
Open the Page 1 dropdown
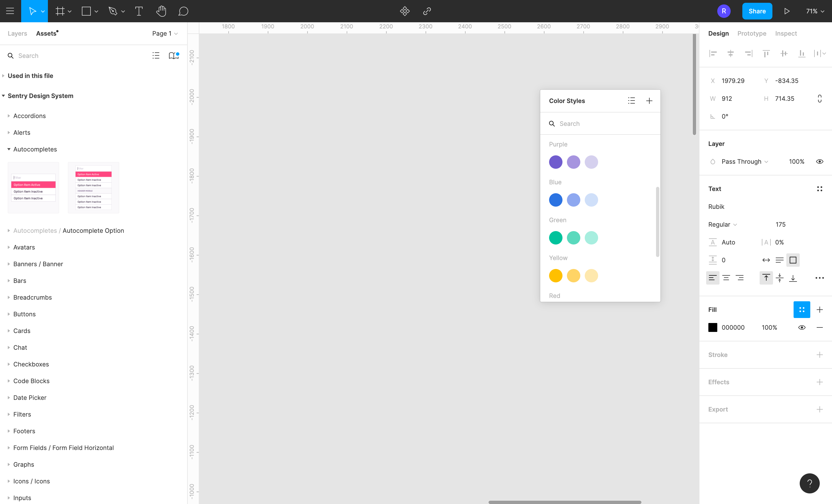(x=165, y=33)
